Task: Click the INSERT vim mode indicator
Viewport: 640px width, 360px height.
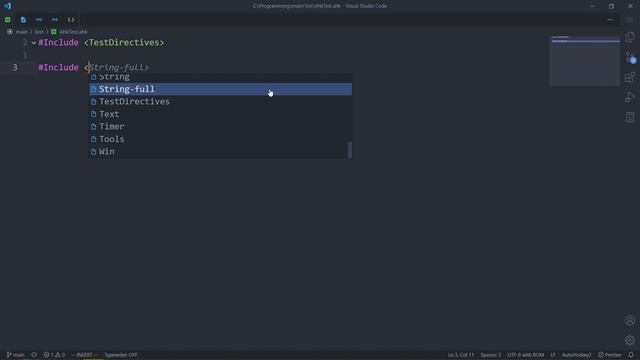Action: (x=84, y=355)
